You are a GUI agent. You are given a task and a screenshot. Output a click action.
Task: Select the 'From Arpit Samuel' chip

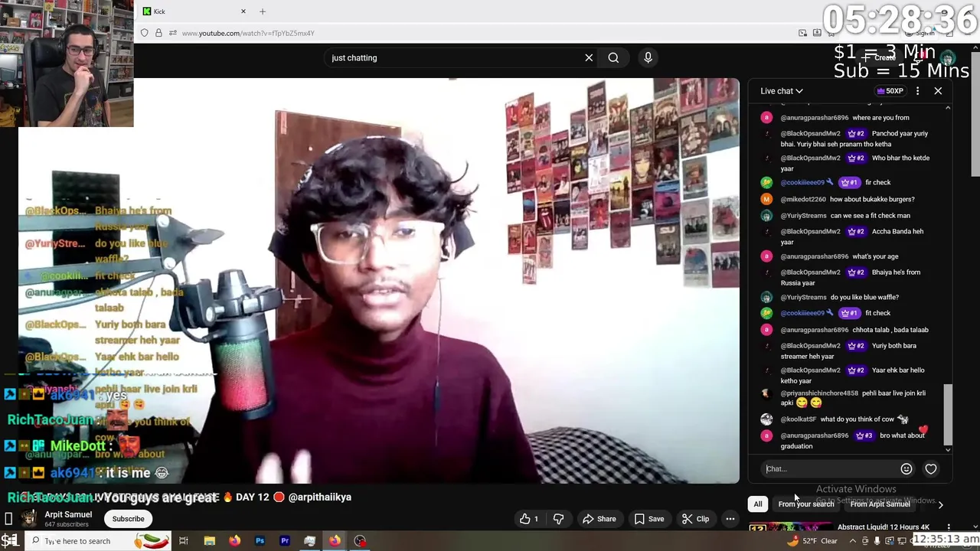[x=880, y=504]
